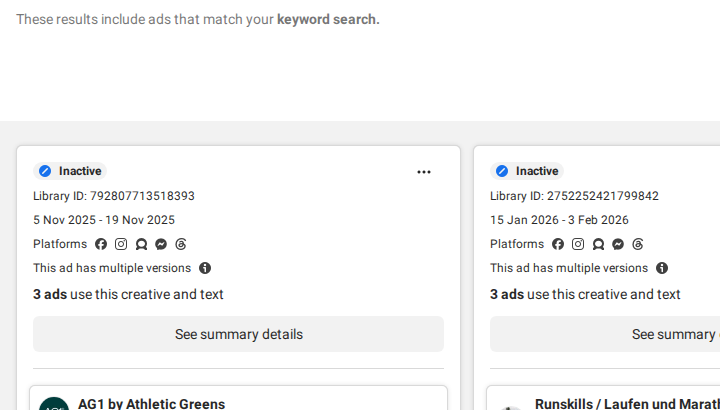
Task: Open three-dot options menu on first ad
Action: [424, 172]
